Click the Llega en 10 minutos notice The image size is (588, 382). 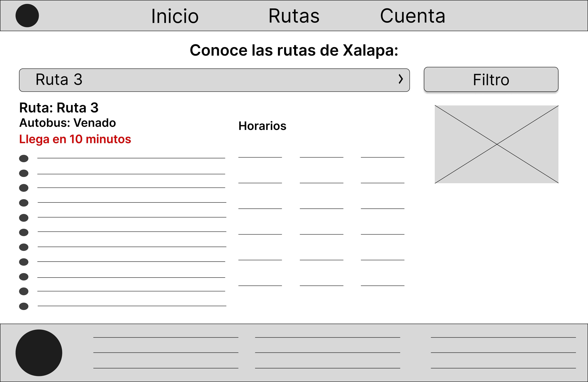tap(75, 139)
